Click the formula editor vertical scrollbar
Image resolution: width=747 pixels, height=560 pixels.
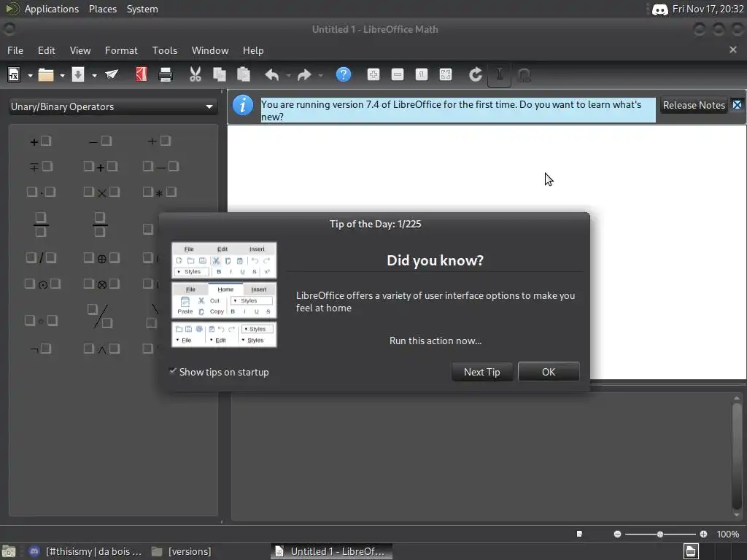click(737, 456)
